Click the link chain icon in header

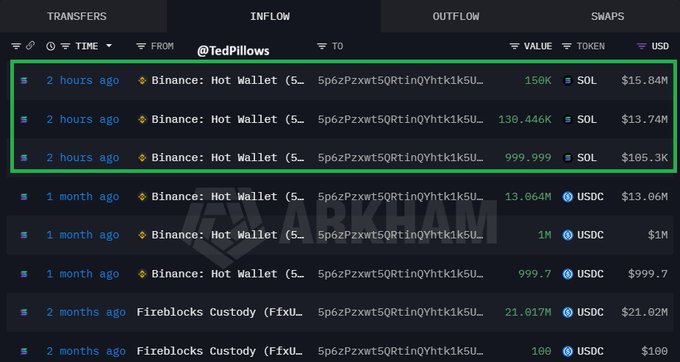(x=30, y=46)
